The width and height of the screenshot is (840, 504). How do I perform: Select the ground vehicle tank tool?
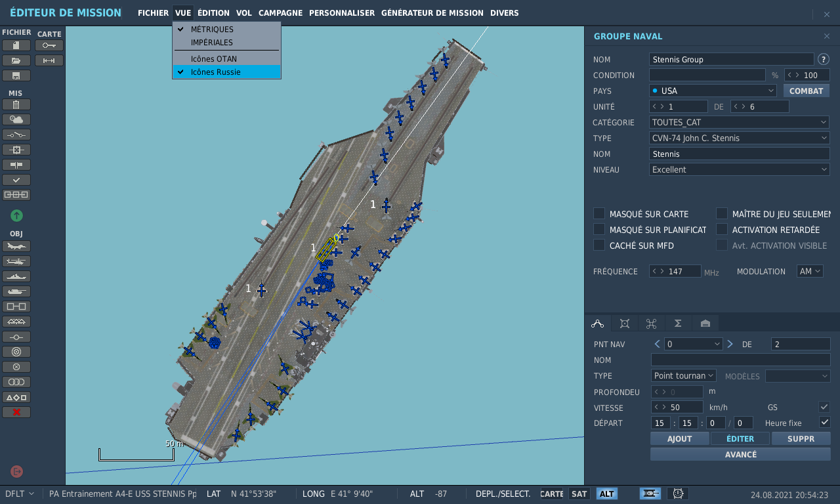[x=16, y=291]
